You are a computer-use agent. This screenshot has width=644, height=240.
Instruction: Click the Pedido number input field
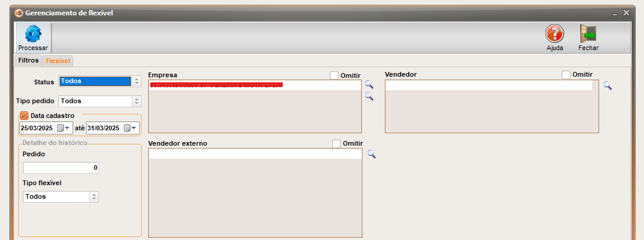coord(61,168)
